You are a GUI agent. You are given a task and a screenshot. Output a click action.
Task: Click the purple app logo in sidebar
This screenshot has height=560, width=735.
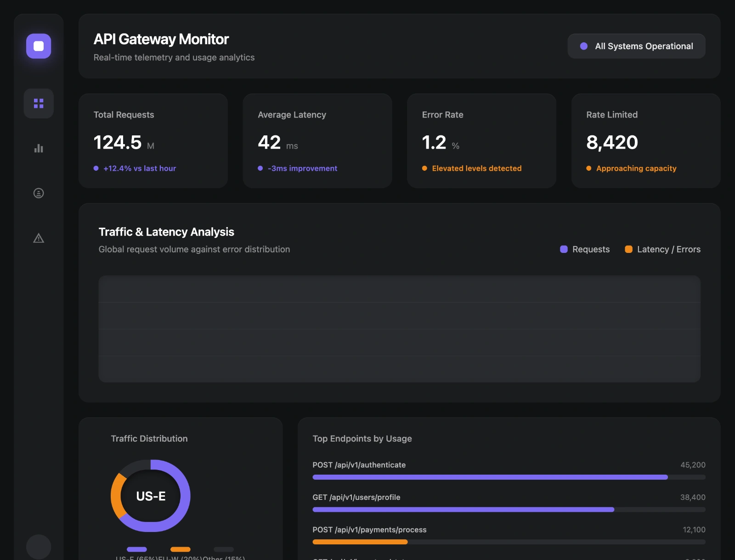tap(39, 46)
